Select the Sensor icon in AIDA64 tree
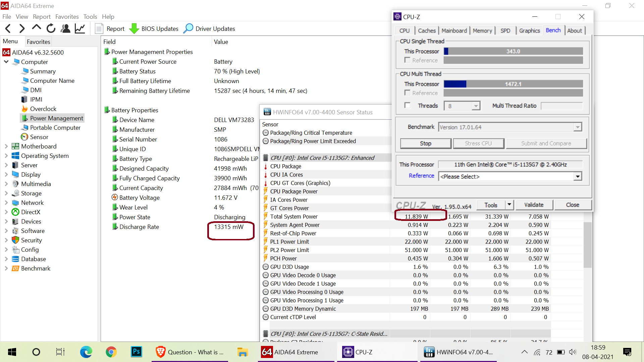Screen dimensions: 644x362 pyautogui.click(x=24, y=137)
